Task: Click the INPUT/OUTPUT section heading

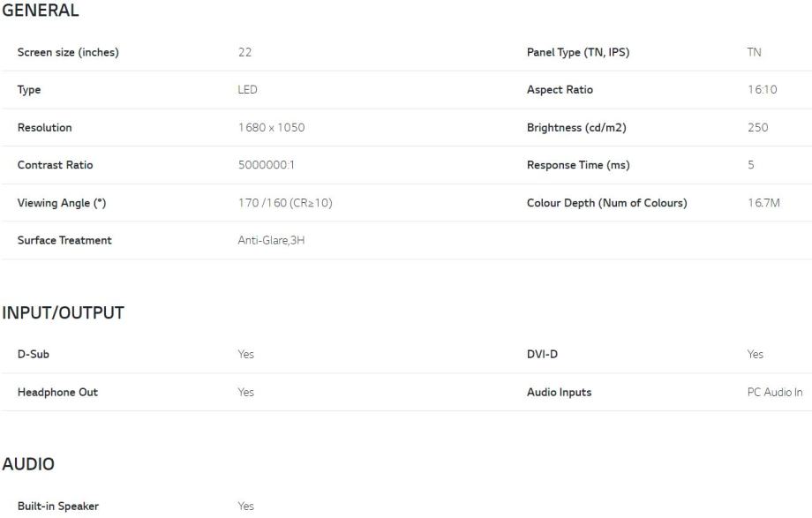Action: point(64,313)
